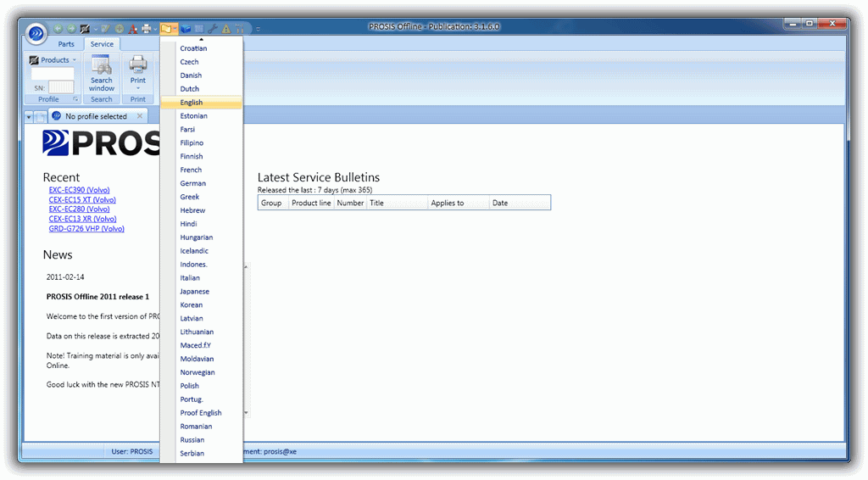Click the green circular plus icon
The height and width of the screenshot is (480, 868).
pyautogui.click(x=120, y=29)
